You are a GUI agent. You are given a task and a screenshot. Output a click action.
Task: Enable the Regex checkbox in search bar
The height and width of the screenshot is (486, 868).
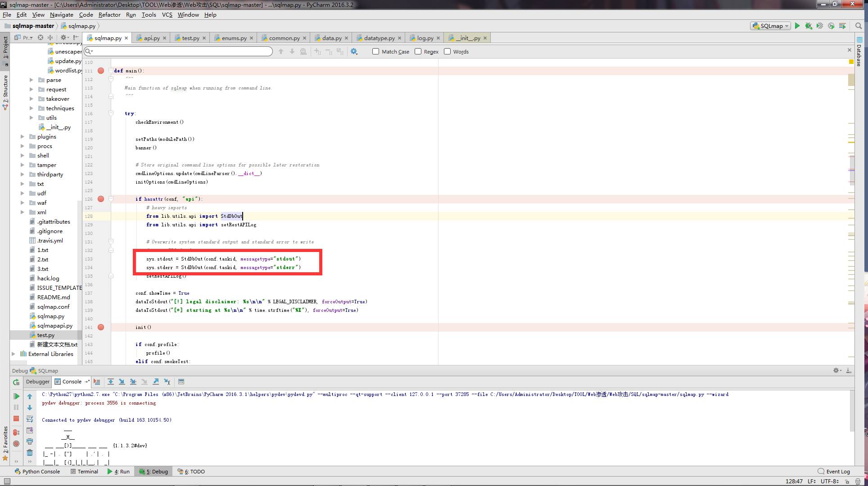coord(419,51)
